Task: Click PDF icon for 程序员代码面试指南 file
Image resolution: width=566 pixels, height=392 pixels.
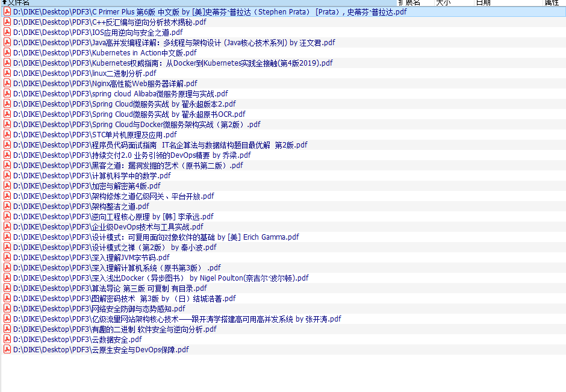Action: tap(7, 145)
